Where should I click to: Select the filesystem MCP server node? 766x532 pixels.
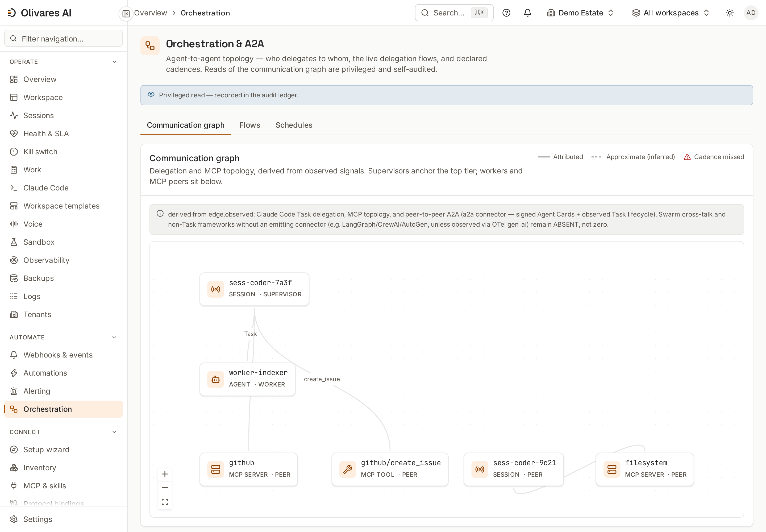coord(644,469)
